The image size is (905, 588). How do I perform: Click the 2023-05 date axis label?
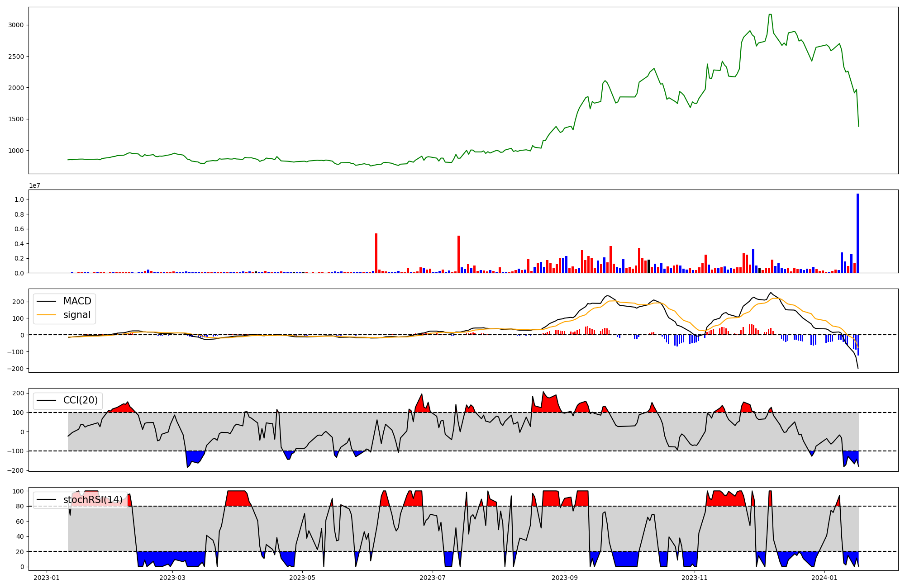tap(302, 578)
